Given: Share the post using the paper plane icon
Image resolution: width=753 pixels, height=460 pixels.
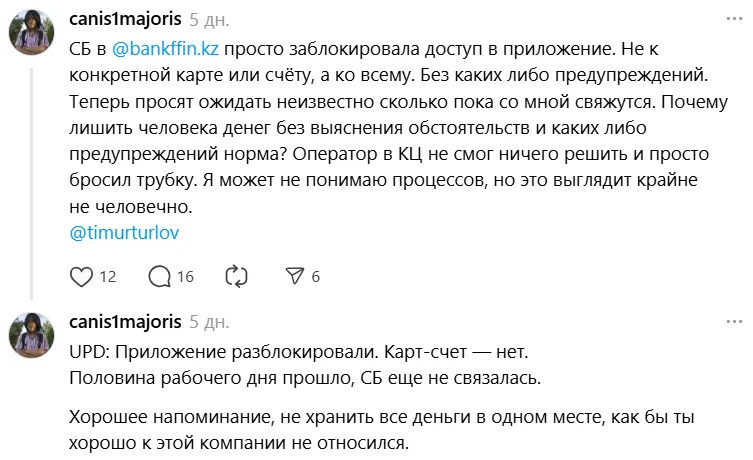Looking at the screenshot, I should tap(295, 276).
